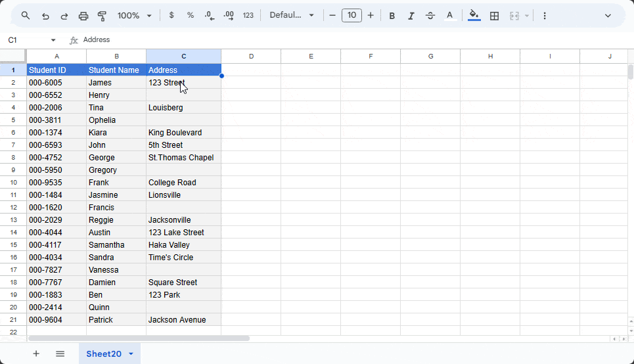Select row 21 header
Image resolution: width=634 pixels, height=364 pixels.
(13, 319)
